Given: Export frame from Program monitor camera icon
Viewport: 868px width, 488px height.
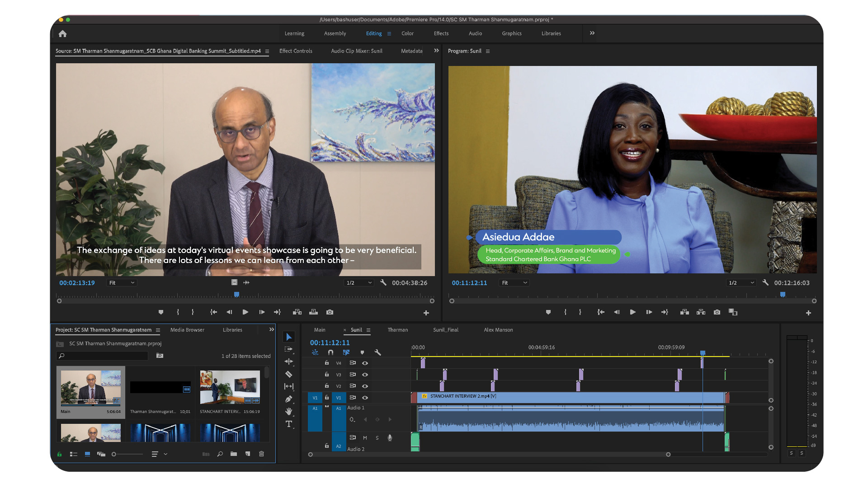Looking at the screenshot, I should coord(717,312).
